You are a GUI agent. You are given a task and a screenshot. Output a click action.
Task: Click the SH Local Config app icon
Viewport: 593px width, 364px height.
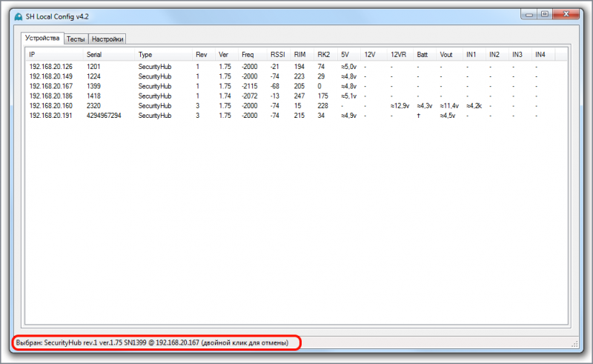pyautogui.click(x=18, y=16)
